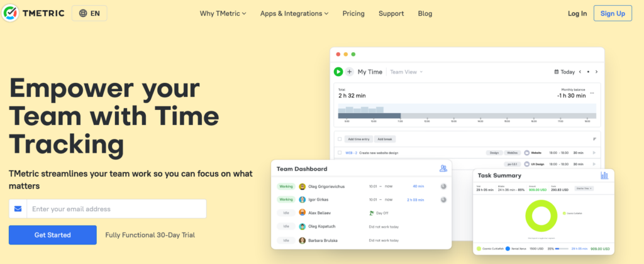Open the Team View dropdown
This screenshot has width=644, height=264.
[406, 72]
